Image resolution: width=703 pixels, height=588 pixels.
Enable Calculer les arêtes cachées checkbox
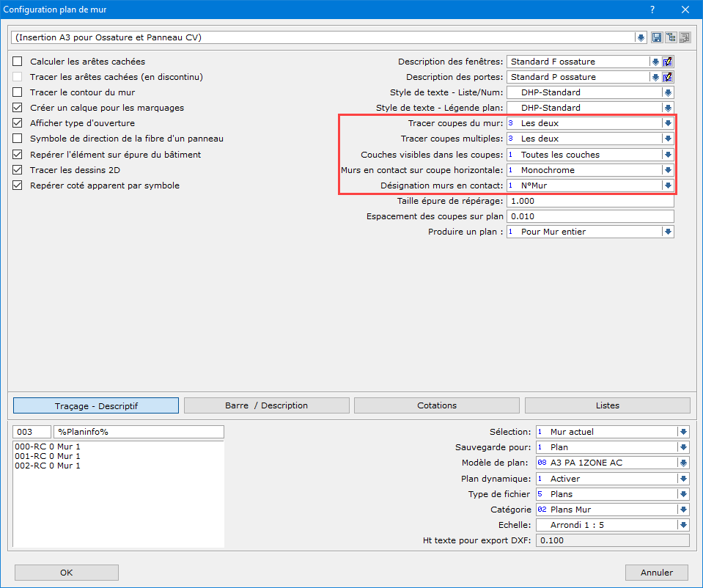click(x=18, y=62)
